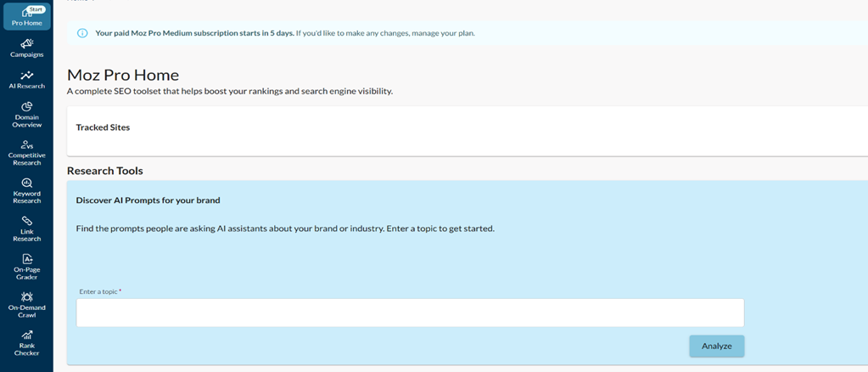This screenshot has width=868, height=372.
Task: Open Domain Overview pie chart icon
Action: [x=26, y=106]
